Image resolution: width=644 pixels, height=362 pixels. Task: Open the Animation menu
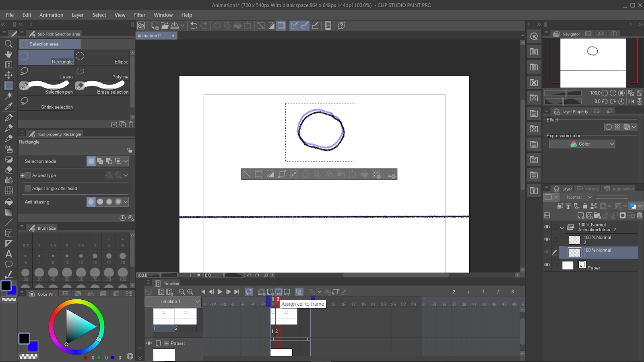[51, 15]
